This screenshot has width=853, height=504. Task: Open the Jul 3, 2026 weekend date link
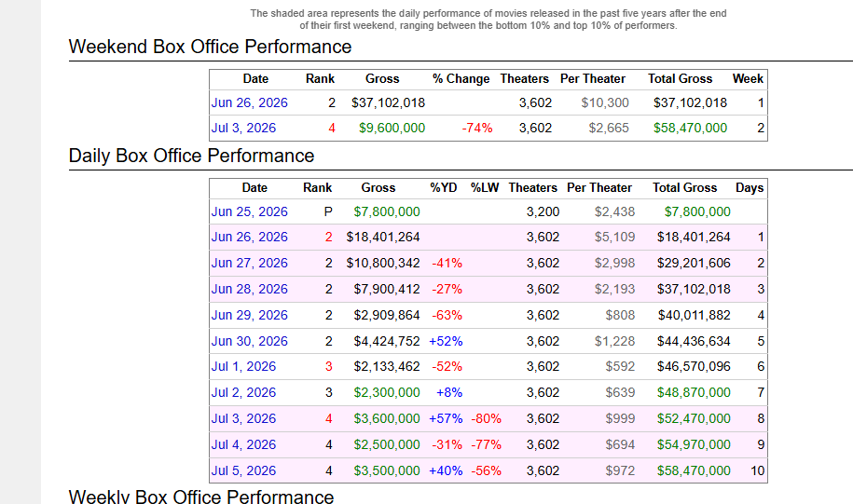tap(243, 128)
